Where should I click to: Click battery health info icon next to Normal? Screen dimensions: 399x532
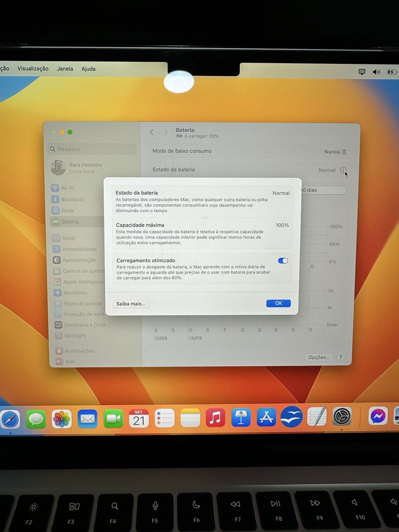pyautogui.click(x=343, y=170)
